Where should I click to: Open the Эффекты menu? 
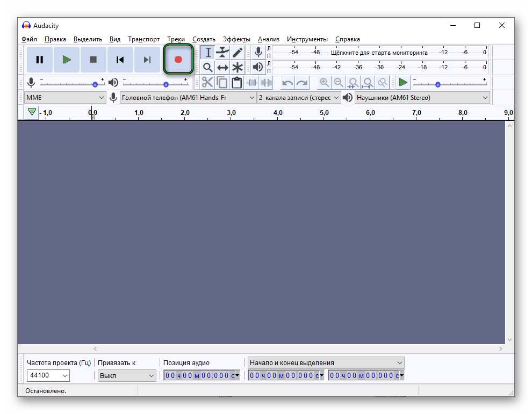pos(236,39)
